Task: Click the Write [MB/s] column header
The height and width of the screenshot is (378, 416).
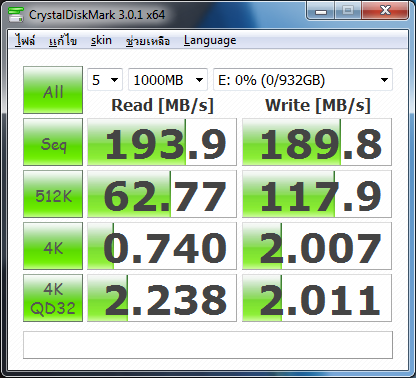Action: 318,106
